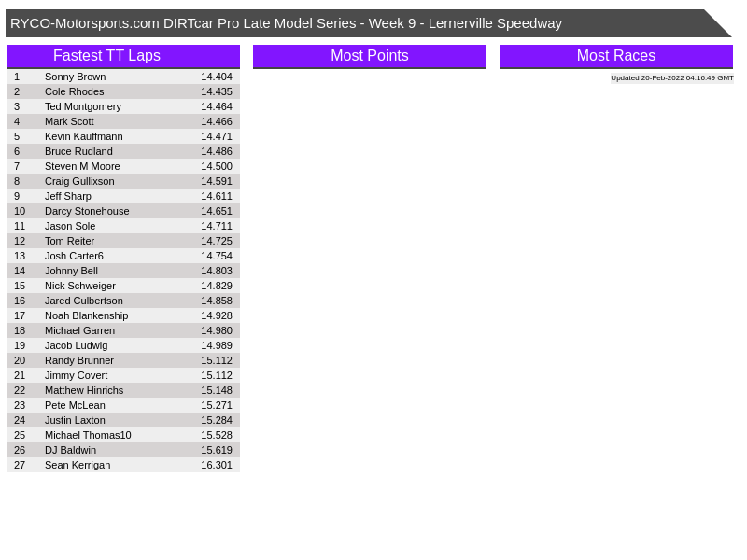Click position number 20 for Randy Brunner

click(x=20, y=360)
